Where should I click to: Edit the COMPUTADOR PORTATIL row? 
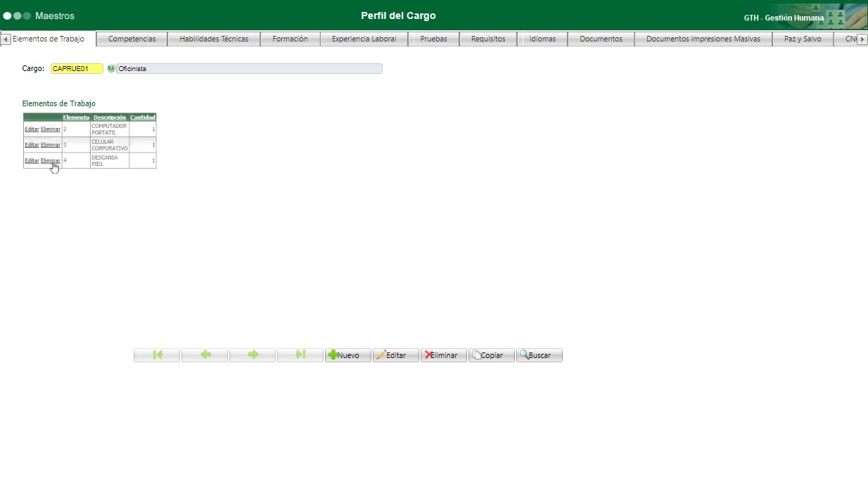pos(32,129)
